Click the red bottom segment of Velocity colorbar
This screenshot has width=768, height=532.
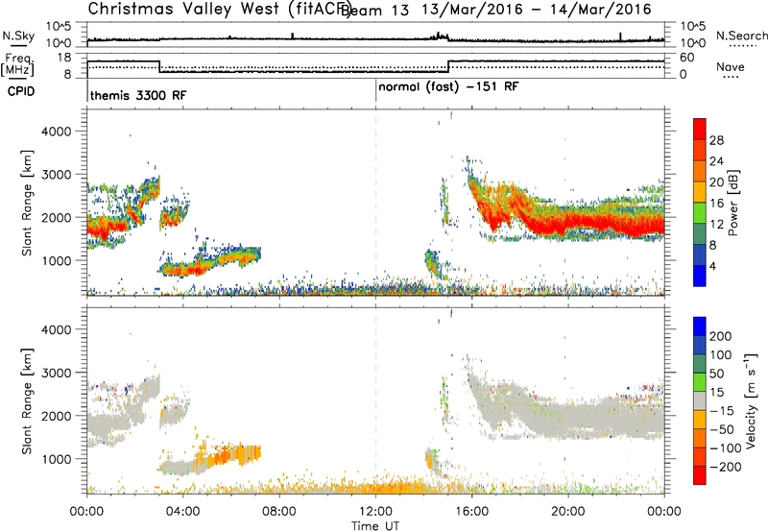700,475
